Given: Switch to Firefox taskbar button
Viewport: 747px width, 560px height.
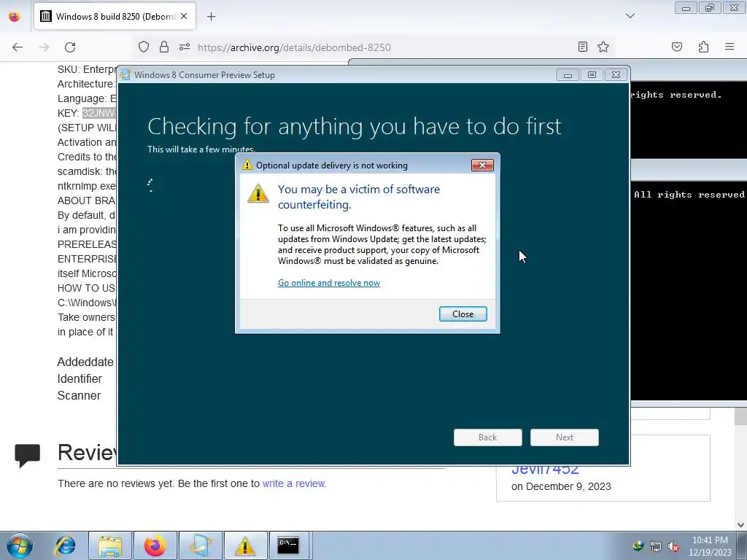Looking at the screenshot, I should (x=155, y=546).
